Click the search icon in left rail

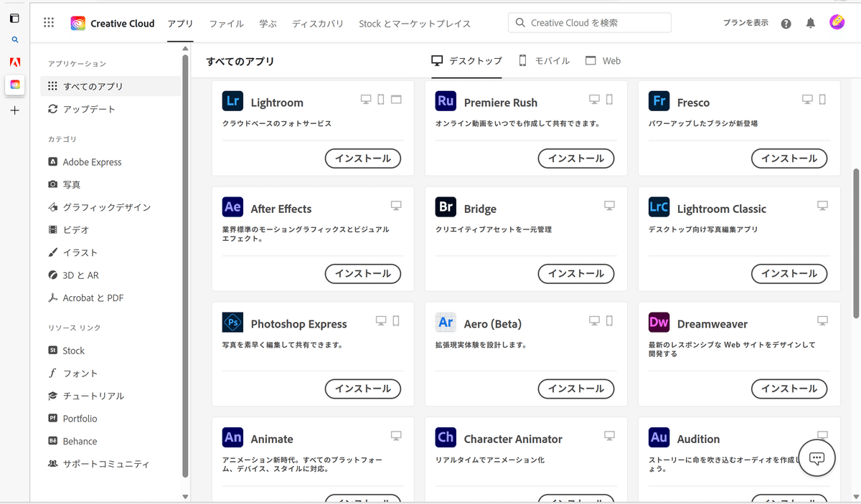click(x=15, y=40)
